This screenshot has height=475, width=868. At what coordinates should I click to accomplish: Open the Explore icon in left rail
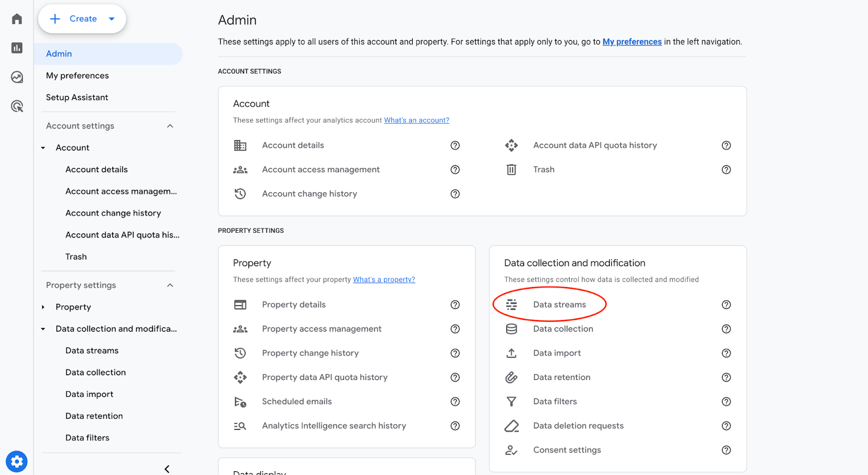coord(17,77)
